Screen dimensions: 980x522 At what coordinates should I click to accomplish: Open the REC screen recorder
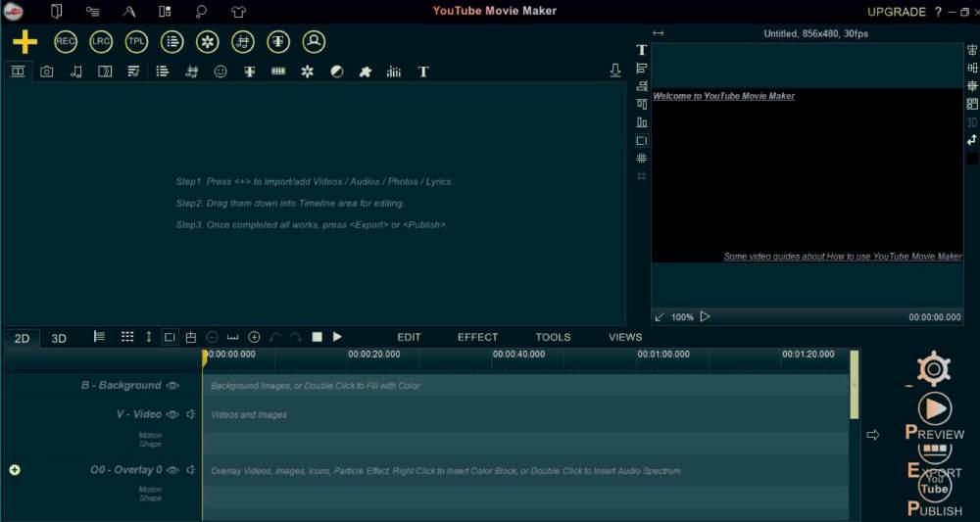coord(65,42)
